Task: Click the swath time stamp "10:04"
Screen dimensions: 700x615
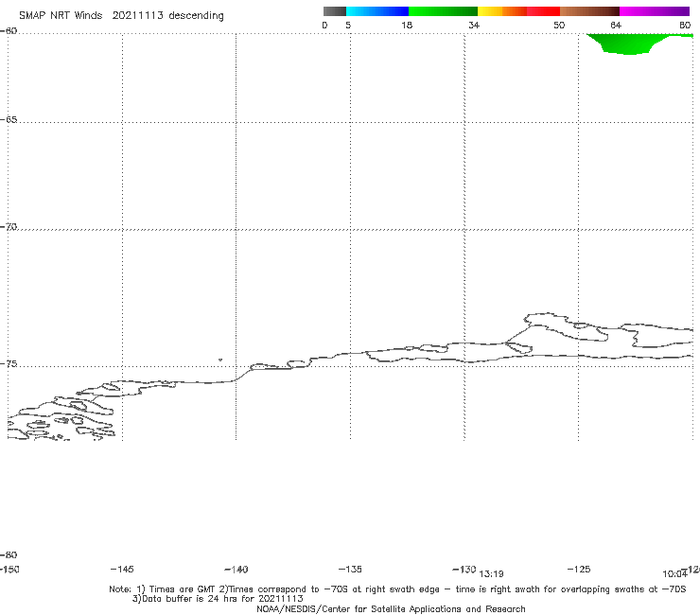Action: pyautogui.click(x=674, y=574)
